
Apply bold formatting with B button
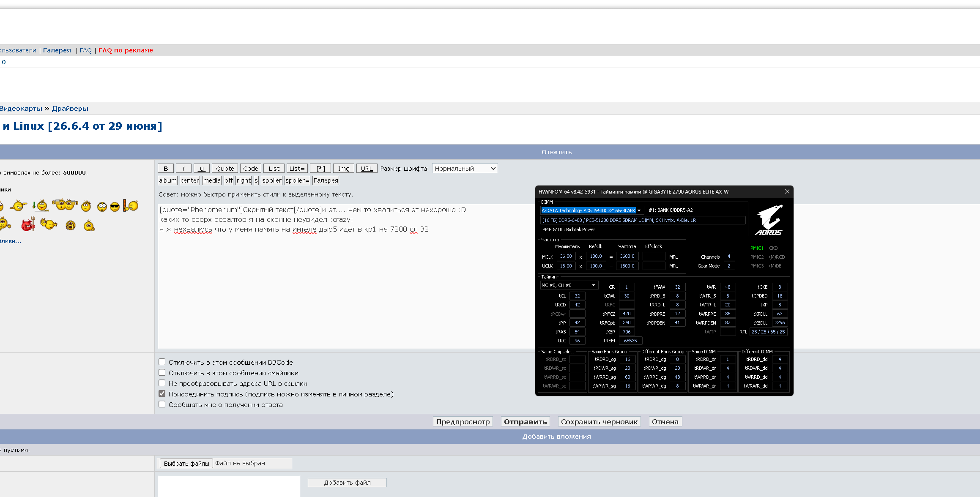pyautogui.click(x=166, y=168)
